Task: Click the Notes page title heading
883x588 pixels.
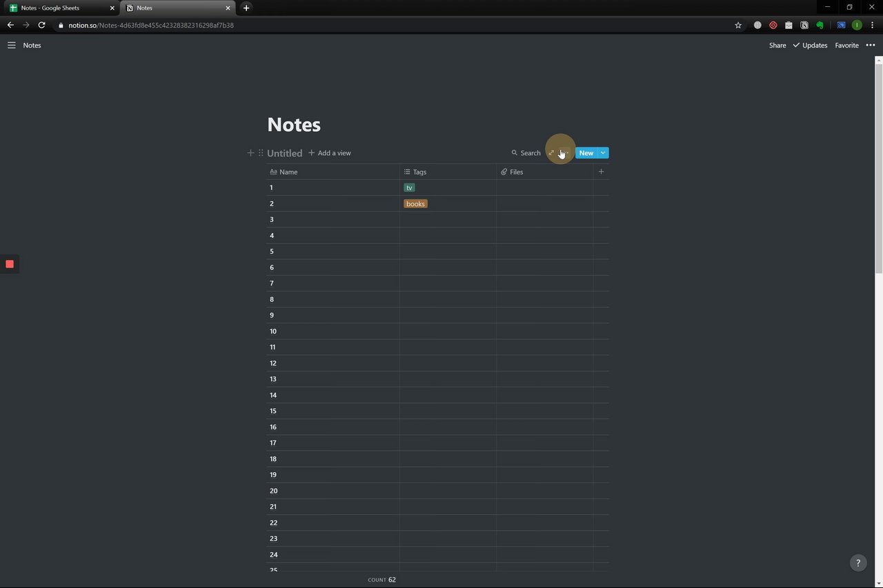Action: (294, 125)
